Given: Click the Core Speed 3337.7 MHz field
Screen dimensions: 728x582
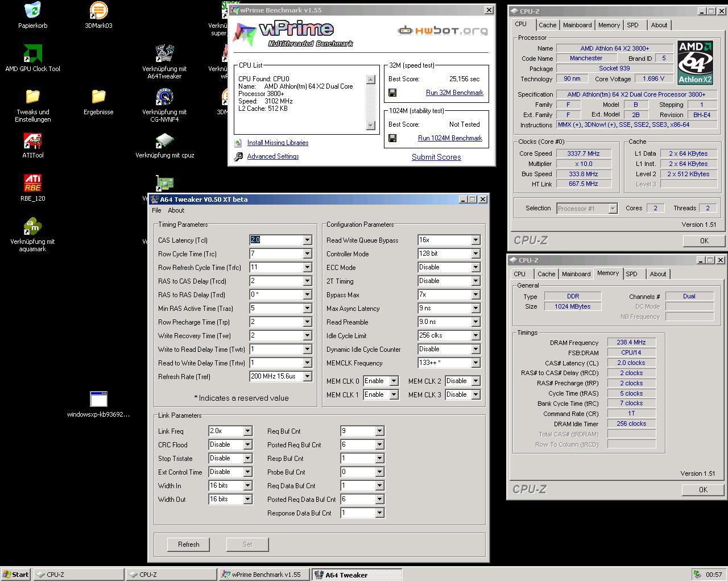Looking at the screenshot, I should point(584,153).
